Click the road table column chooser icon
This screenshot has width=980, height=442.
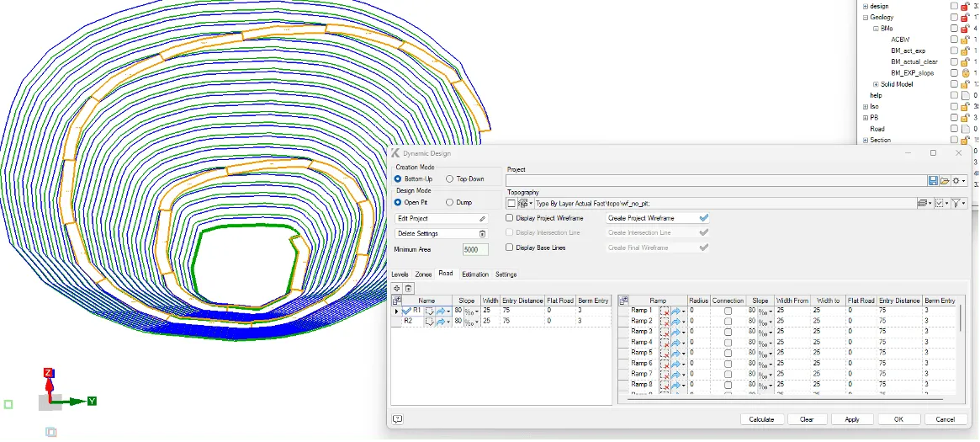tap(396, 301)
